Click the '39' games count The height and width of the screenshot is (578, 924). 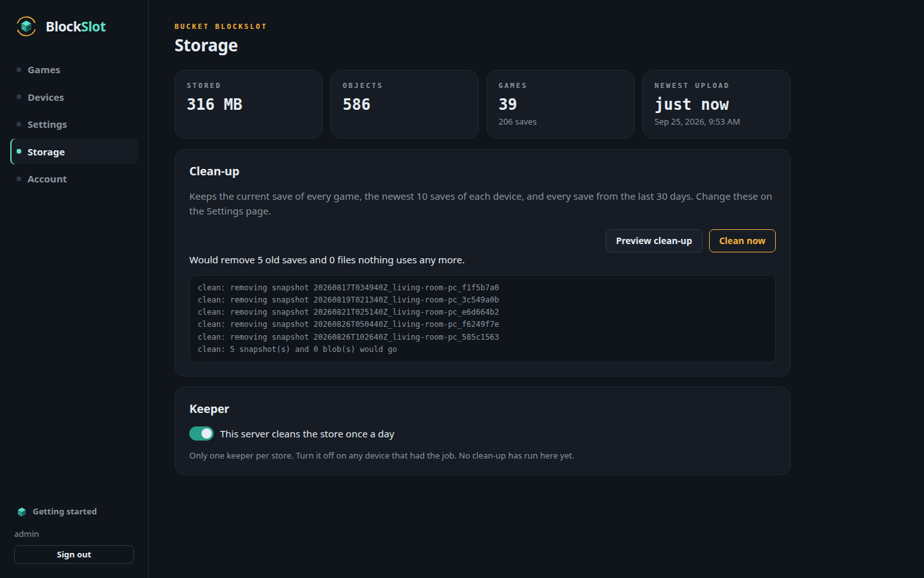[x=508, y=104]
